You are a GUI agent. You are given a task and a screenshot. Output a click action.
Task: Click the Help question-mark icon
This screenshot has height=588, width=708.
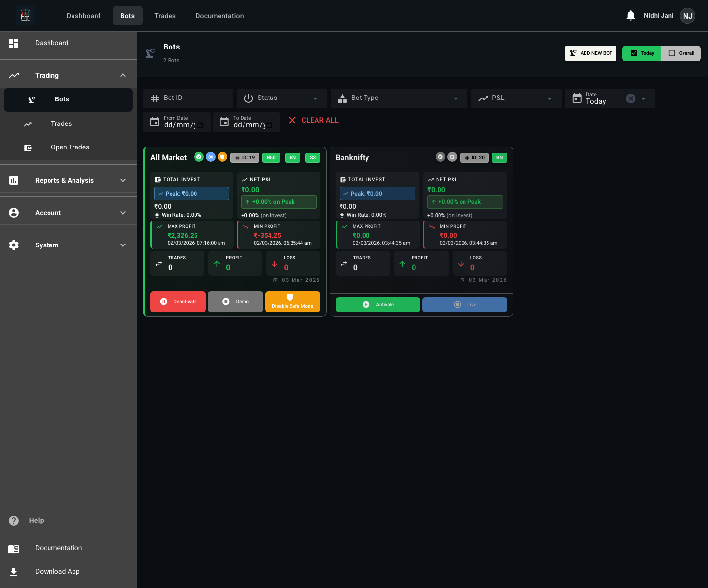tap(13, 520)
